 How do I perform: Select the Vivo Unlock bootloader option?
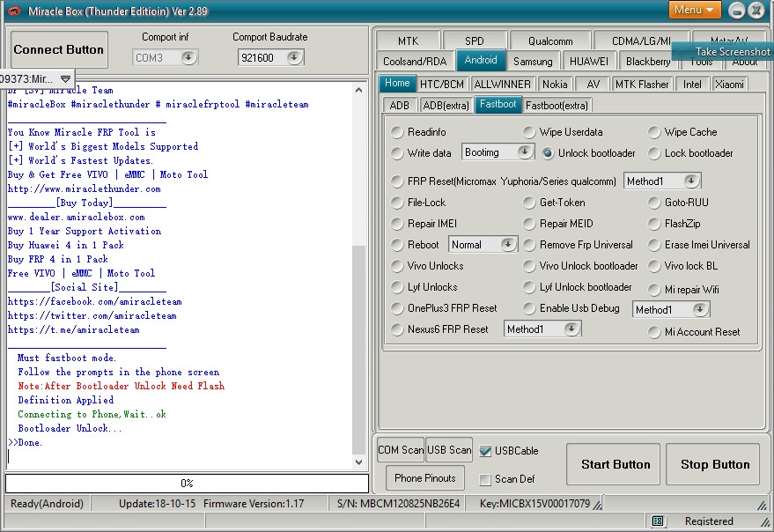pyautogui.click(x=529, y=266)
